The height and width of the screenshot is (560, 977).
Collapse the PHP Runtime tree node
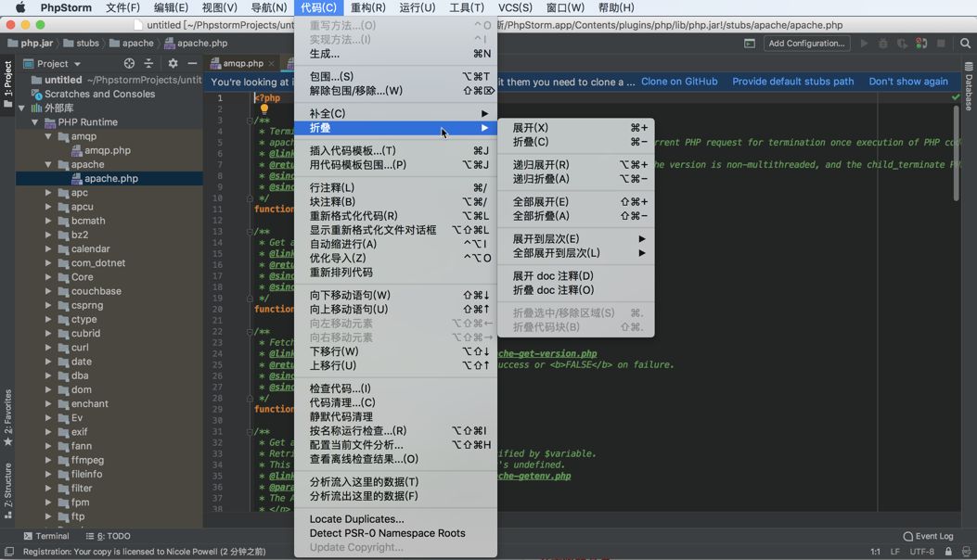pos(35,122)
